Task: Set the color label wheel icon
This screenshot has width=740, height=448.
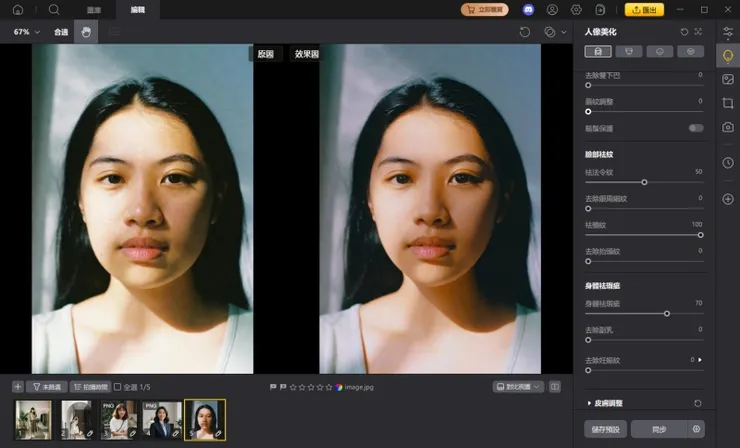Action: 338,387
